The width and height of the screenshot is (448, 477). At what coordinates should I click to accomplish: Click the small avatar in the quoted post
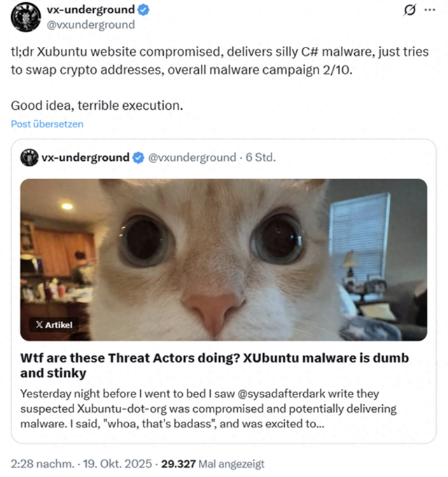(29, 157)
